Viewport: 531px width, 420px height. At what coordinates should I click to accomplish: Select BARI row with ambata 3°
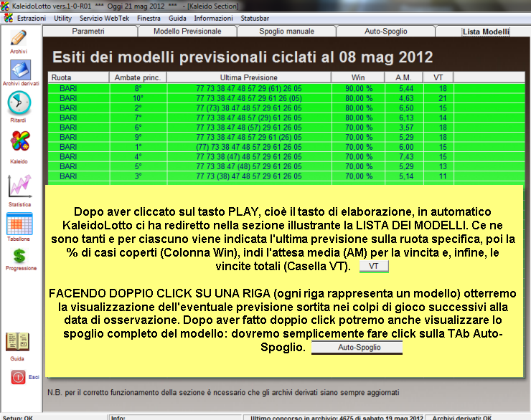[x=286, y=176]
